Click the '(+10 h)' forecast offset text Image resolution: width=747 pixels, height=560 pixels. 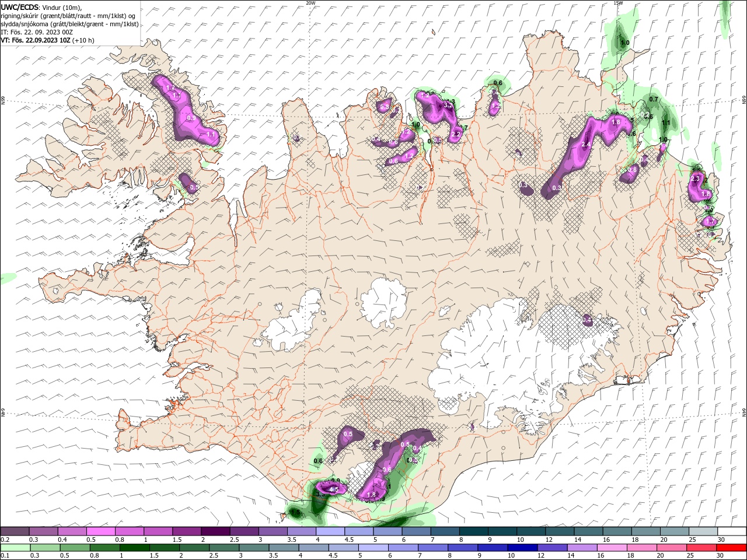click(x=83, y=40)
